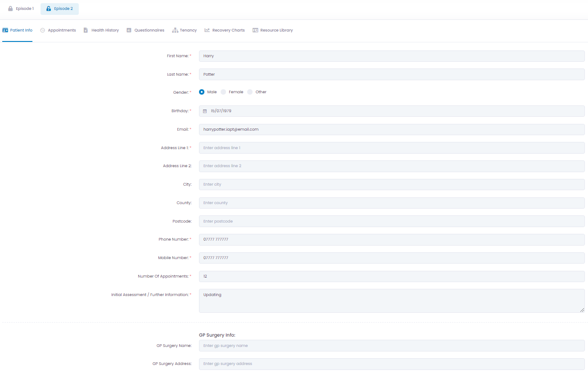
Task: Select the Other gender radio button
Action: [250, 92]
